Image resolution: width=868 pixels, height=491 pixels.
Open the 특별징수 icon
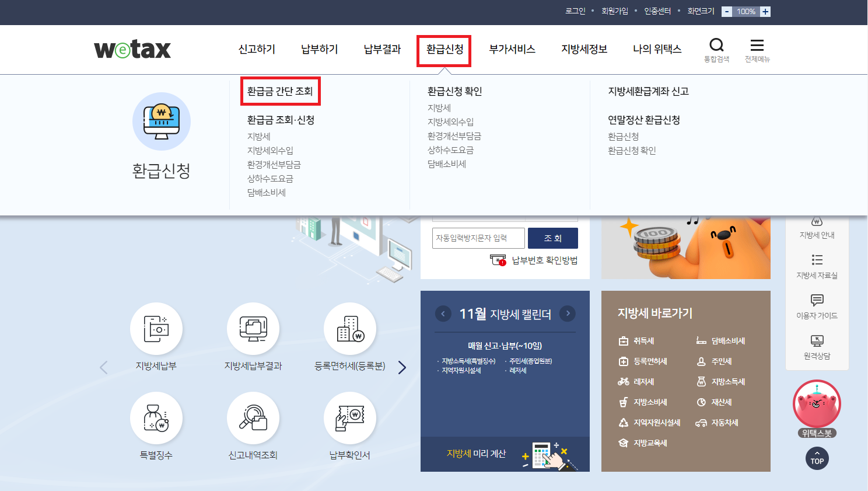click(x=156, y=418)
